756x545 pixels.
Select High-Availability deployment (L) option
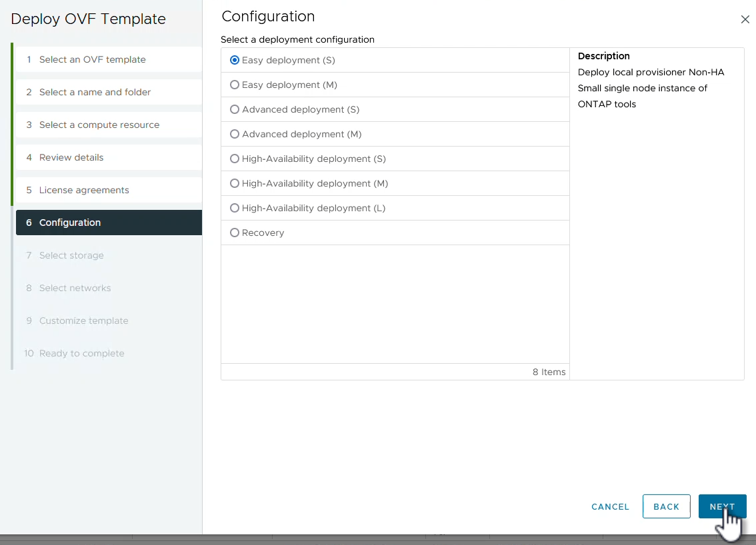[235, 208]
